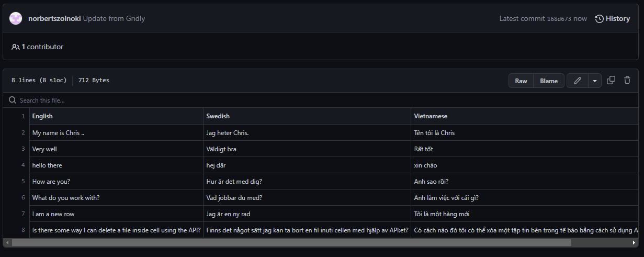This screenshot has height=257, width=644.
Task: Click the scrollbar's left arrow
Action: pos(7,243)
